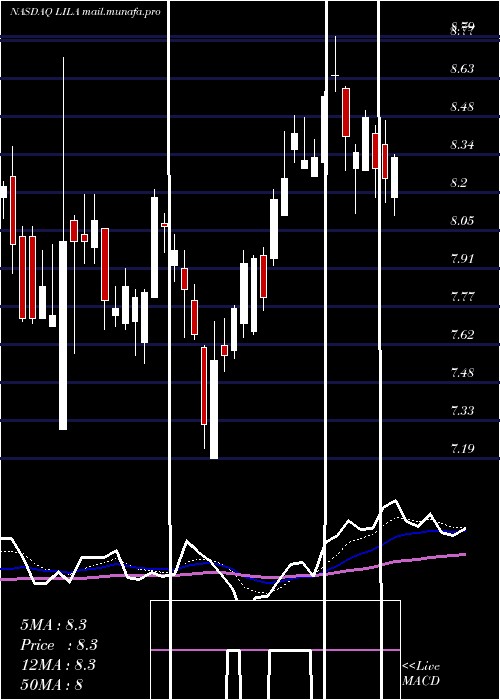Click the 7.62 price axis label
500x700 pixels.
click(x=463, y=334)
